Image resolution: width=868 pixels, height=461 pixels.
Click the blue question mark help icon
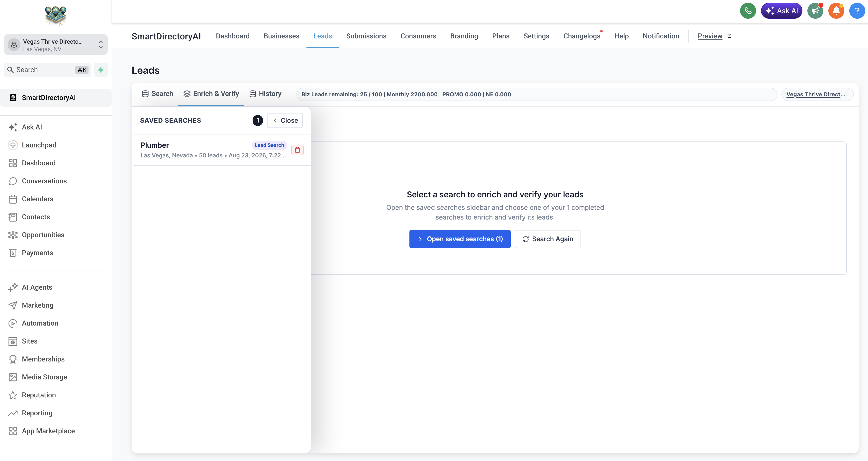point(857,11)
